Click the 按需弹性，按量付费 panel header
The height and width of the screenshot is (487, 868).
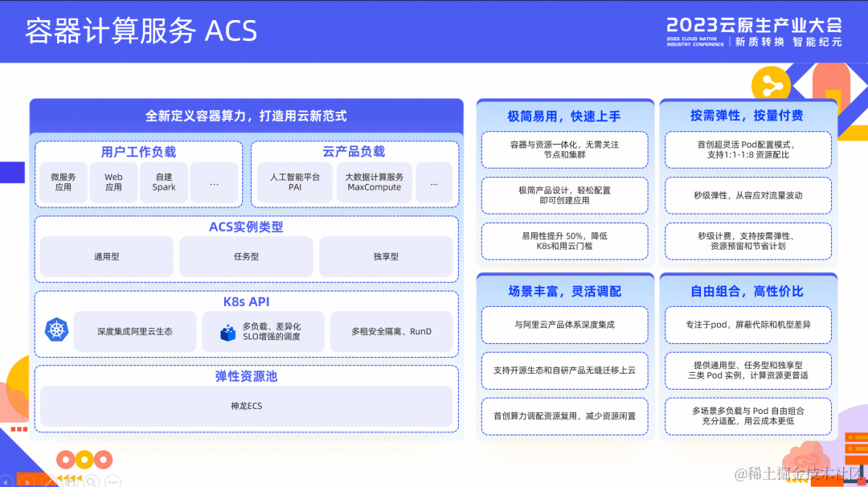(x=748, y=115)
